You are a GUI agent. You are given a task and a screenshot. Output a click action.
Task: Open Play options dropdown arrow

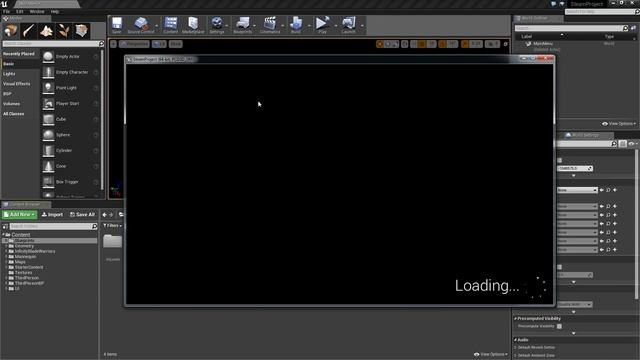pos(336,26)
